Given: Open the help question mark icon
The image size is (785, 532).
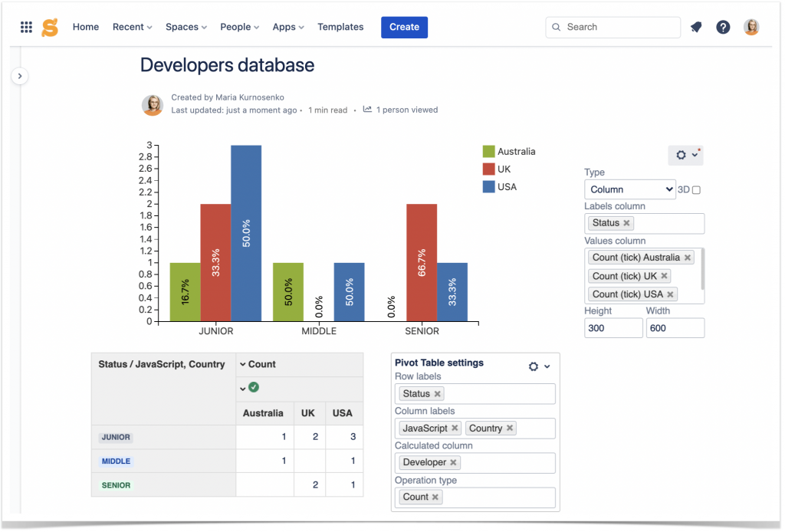Looking at the screenshot, I should point(723,27).
